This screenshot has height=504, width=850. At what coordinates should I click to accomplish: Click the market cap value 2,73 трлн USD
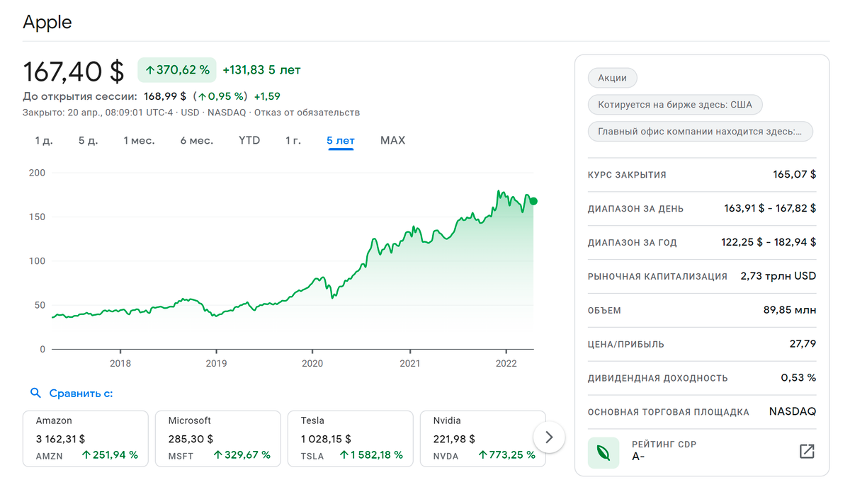coord(778,276)
